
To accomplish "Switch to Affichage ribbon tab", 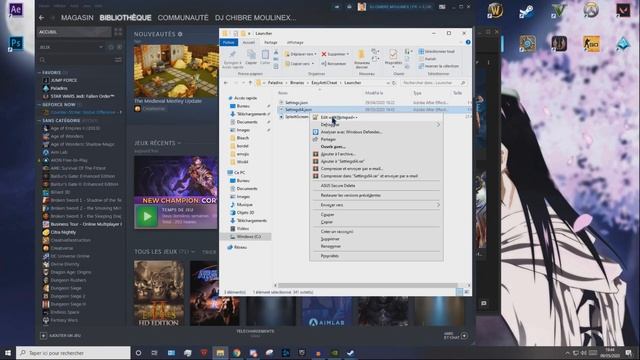I will click(x=295, y=42).
